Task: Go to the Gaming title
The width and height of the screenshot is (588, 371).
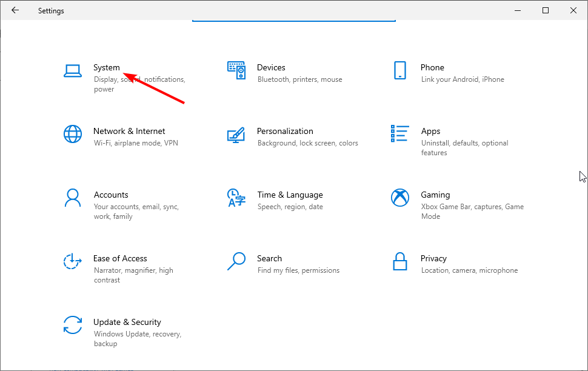Action: click(435, 195)
